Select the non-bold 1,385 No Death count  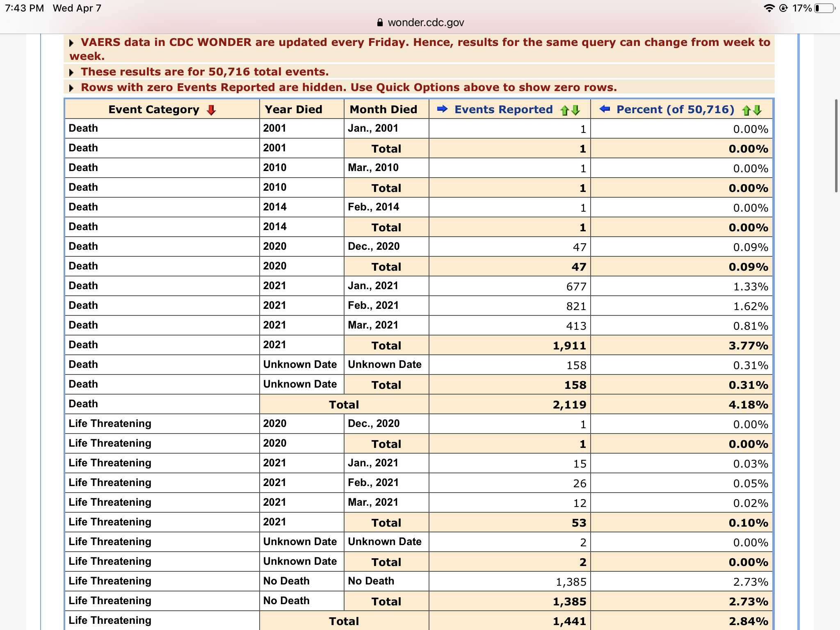510,581
